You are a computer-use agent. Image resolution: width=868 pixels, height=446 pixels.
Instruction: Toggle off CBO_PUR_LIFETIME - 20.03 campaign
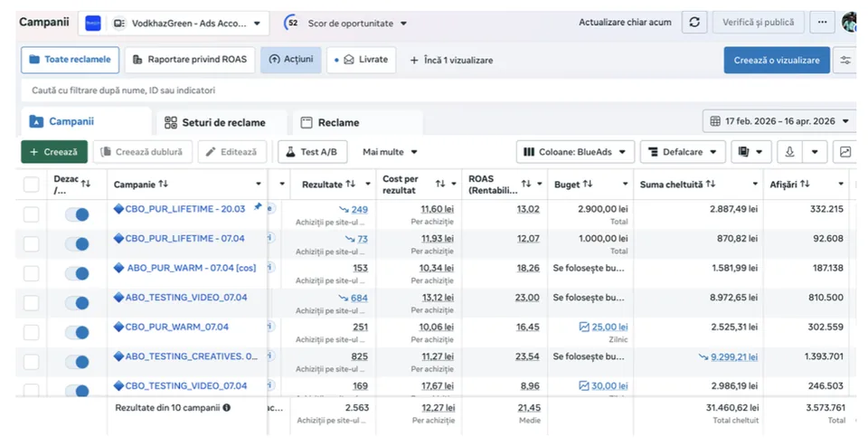click(77, 215)
